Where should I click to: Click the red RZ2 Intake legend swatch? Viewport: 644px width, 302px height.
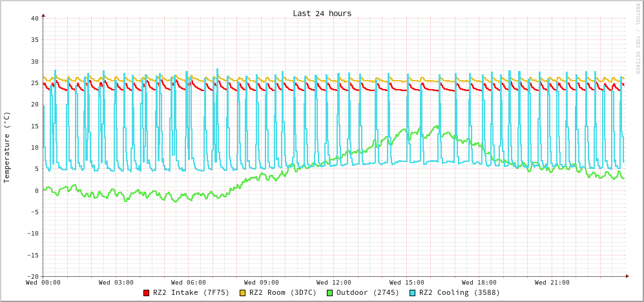[146, 293]
